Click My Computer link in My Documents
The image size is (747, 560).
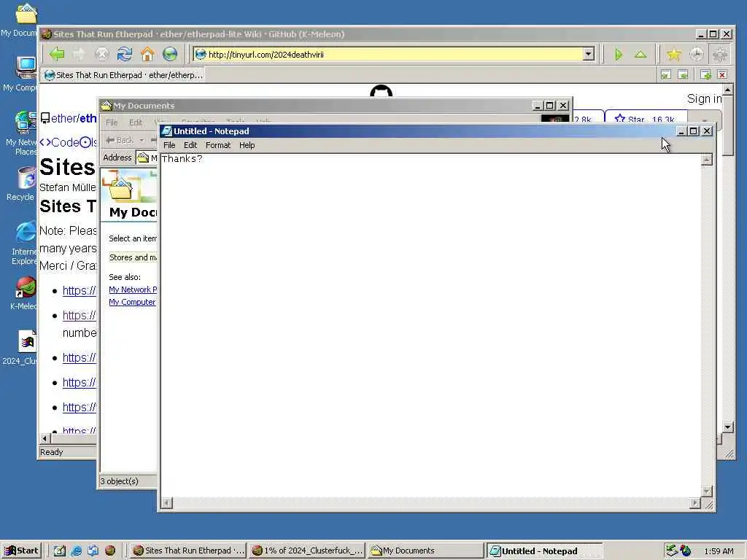[132, 302]
